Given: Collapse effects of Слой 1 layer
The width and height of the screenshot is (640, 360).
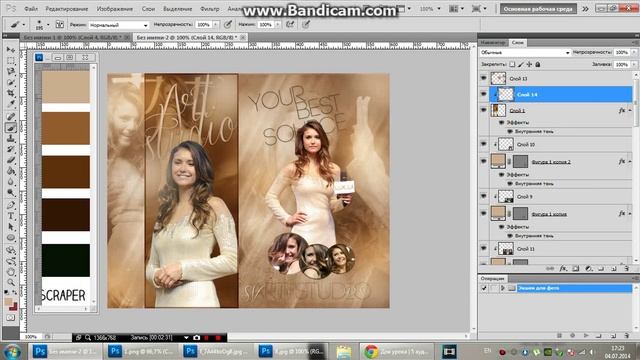Looking at the screenshot, I should (x=630, y=110).
